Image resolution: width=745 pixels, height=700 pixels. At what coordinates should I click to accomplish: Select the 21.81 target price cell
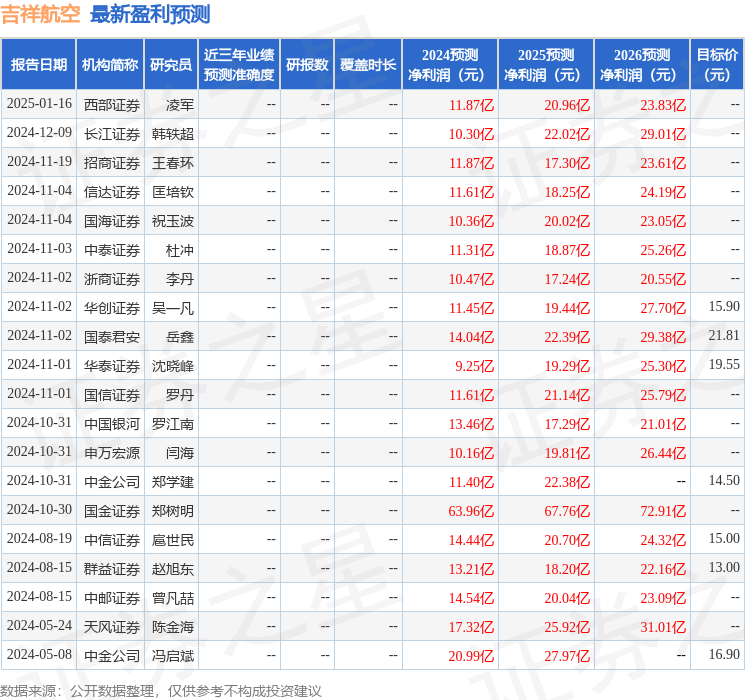(724, 336)
